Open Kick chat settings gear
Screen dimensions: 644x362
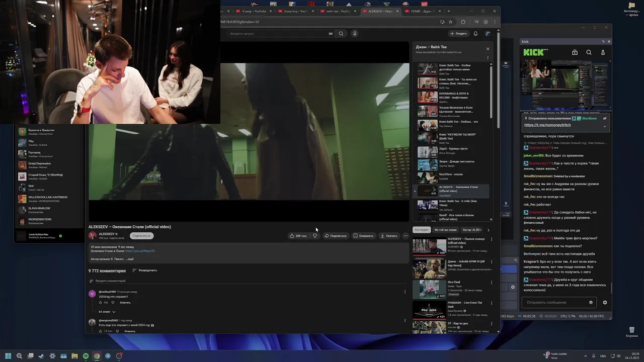pos(605,303)
